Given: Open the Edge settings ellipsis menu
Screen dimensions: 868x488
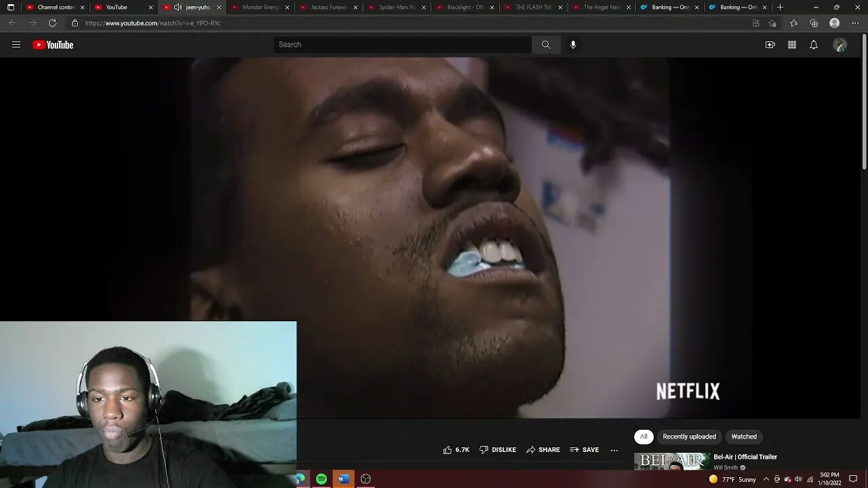Looking at the screenshot, I should pyautogui.click(x=855, y=23).
